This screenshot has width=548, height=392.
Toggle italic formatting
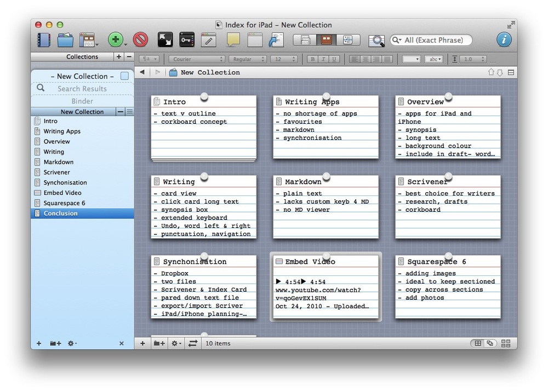click(x=323, y=59)
